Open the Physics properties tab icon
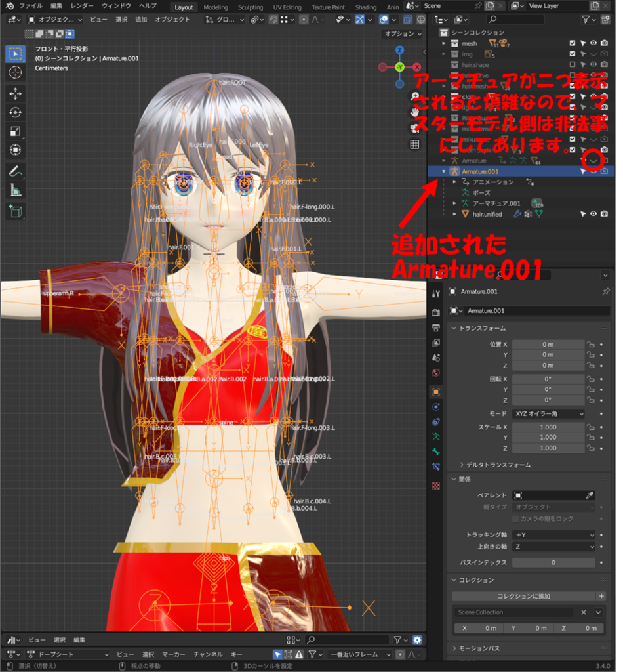The image size is (623, 672). click(436, 407)
